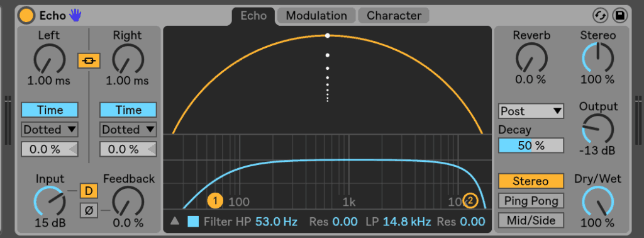The image size is (644, 238).
Task: Select Mid/Side channel mode
Action: (531, 220)
